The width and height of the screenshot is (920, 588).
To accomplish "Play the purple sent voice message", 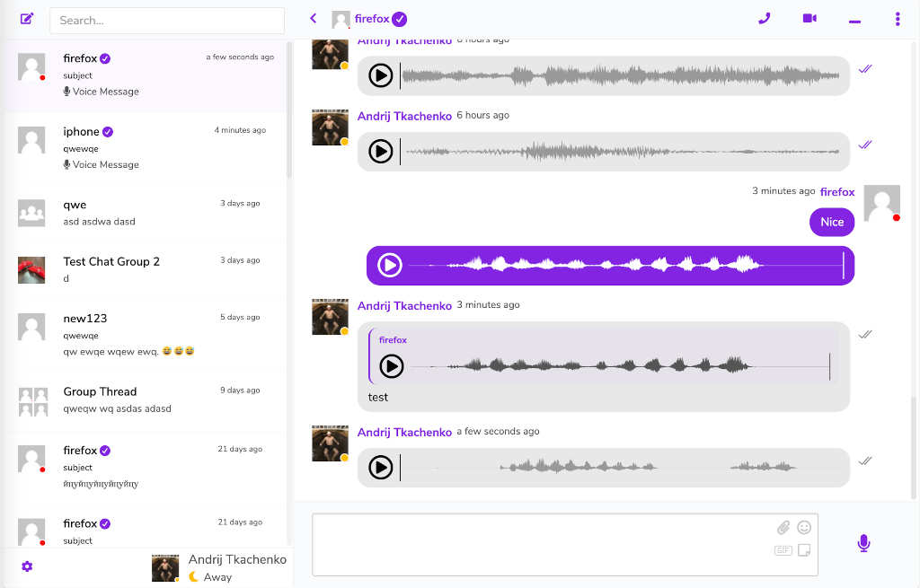I will click(390, 265).
